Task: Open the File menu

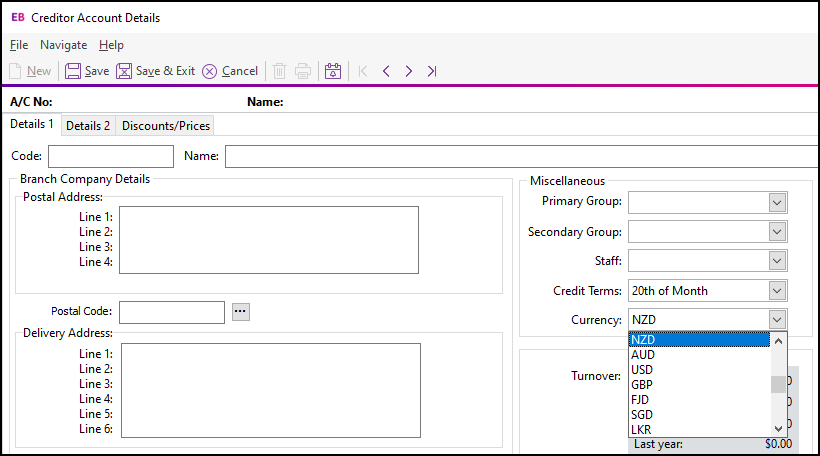Action: tap(19, 45)
